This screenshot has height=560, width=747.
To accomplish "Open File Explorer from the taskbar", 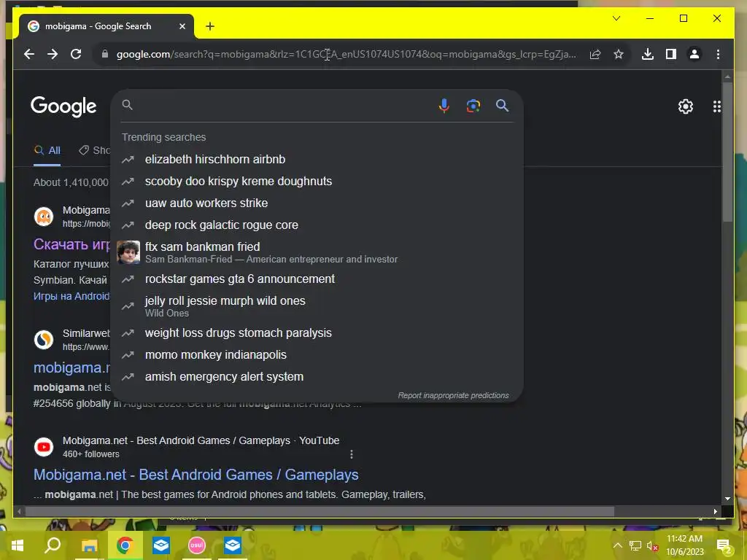I will (89, 545).
